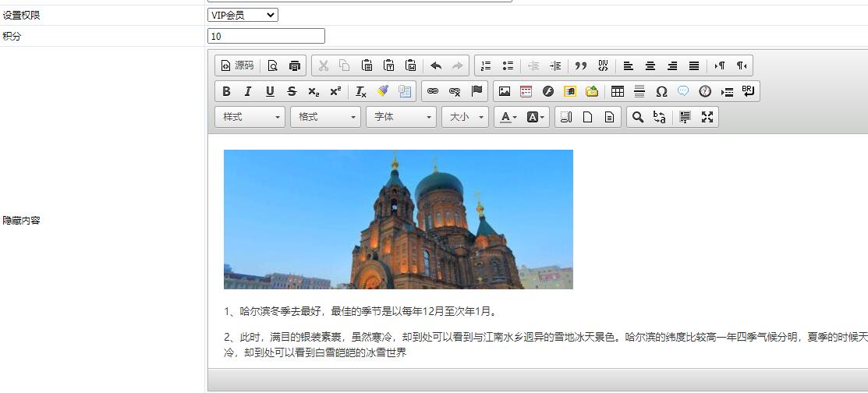
Task: Open the 大小 font size dropdown
Action: [466, 117]
